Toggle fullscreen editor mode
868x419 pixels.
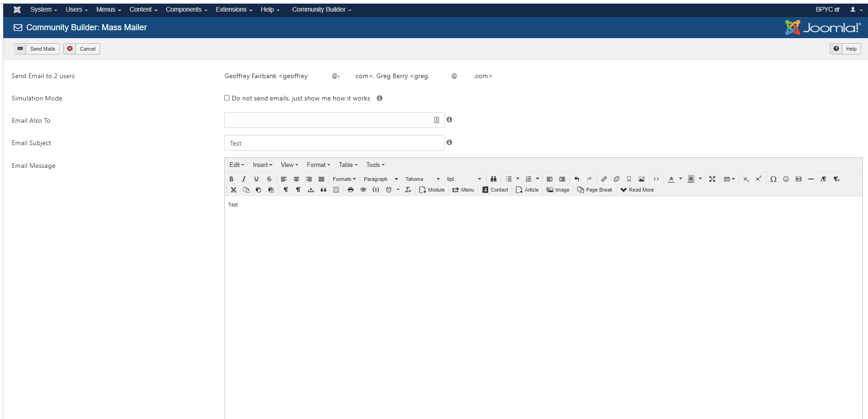[712, 179]
